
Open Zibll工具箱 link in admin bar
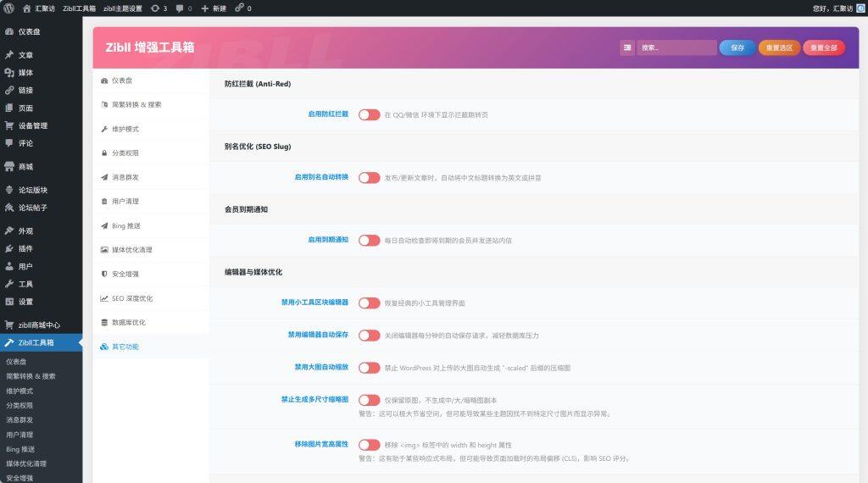click(x=79, y=8)
